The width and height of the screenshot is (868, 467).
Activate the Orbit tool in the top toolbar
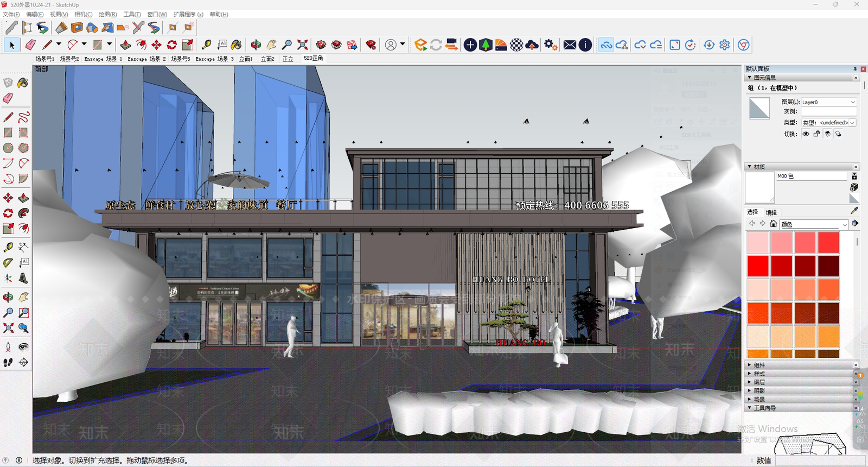coord(256,45)
